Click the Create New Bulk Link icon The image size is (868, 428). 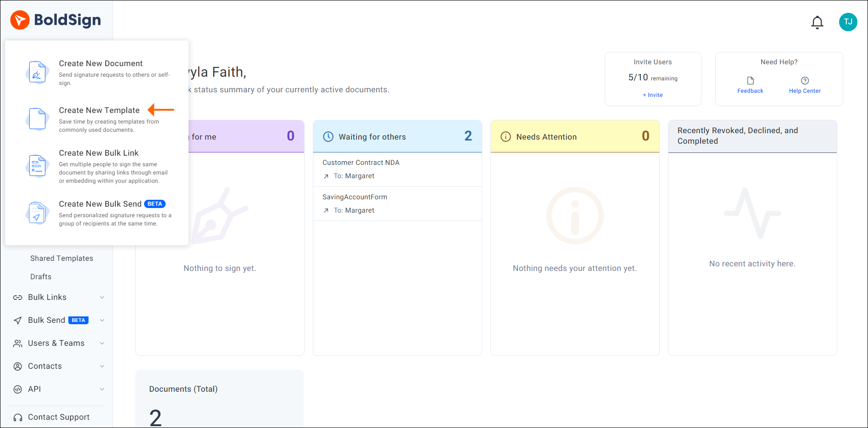point(37,166)
